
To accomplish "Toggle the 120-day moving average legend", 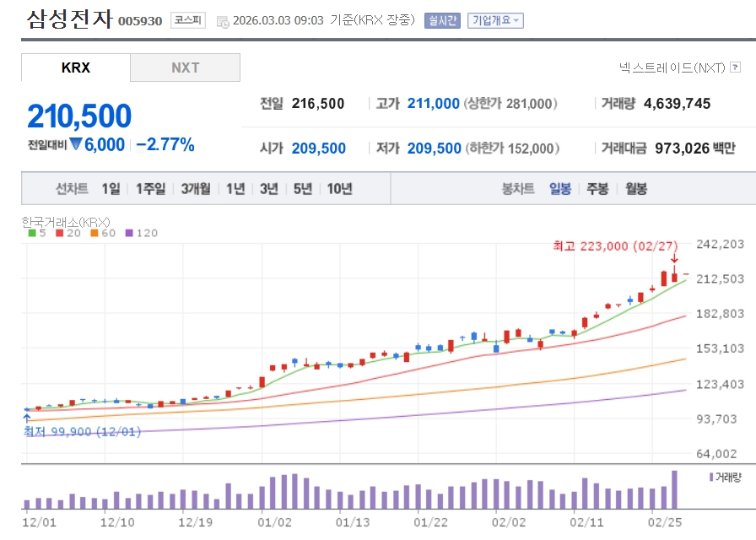I will [142, 233].
